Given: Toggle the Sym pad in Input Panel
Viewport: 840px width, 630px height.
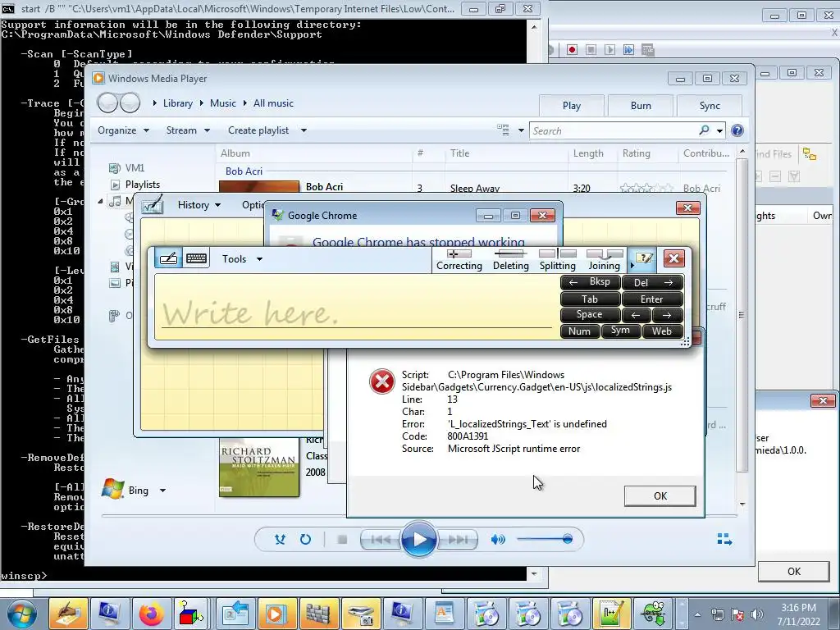Looking at the screenshot, I should [621, 331].
